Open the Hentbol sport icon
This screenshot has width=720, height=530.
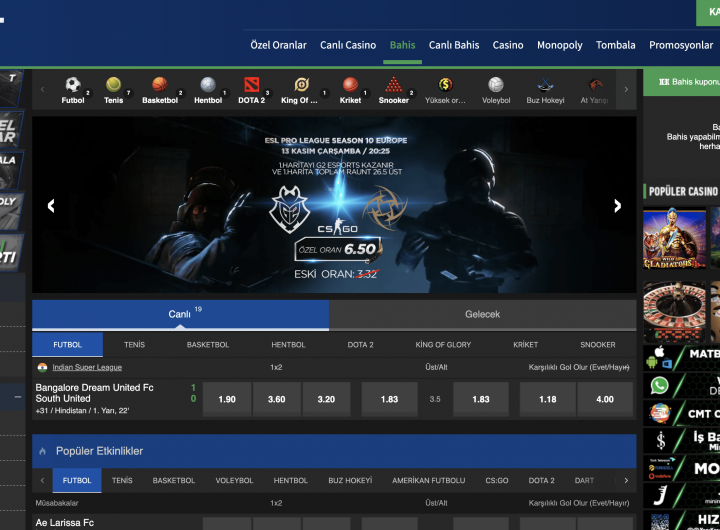208,85
